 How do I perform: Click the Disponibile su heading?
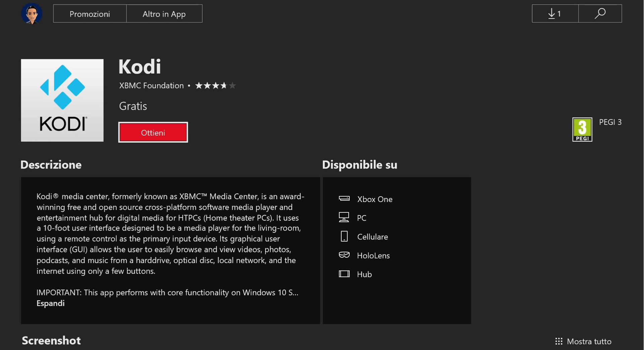[360, 165]
